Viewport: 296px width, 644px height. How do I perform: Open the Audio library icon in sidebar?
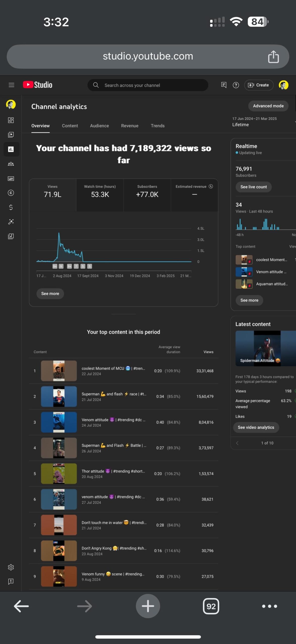(11, 236)
